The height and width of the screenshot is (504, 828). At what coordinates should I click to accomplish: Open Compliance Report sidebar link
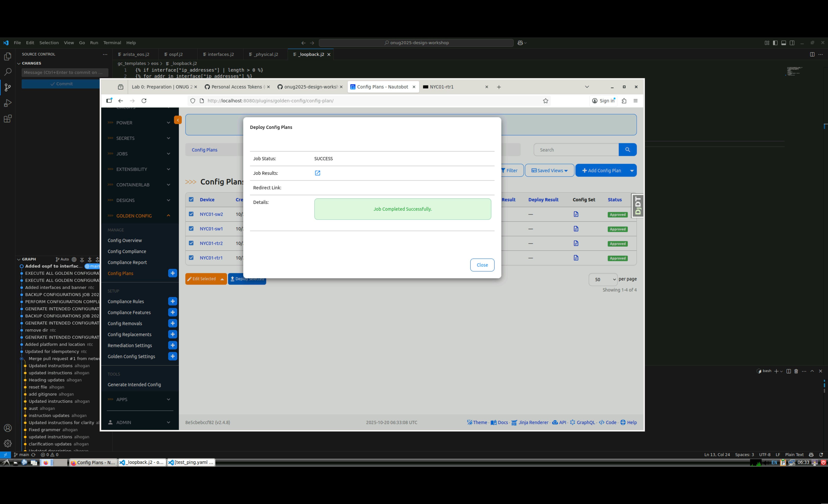coord(127,262)
